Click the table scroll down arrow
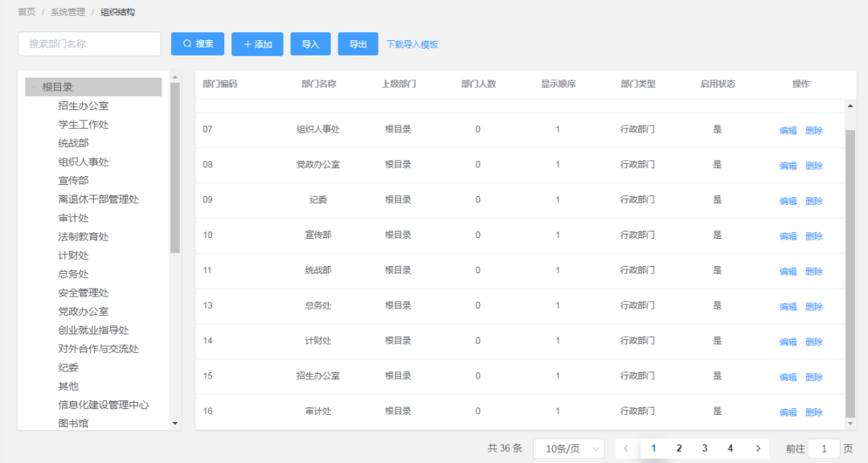 coord(850,423)
